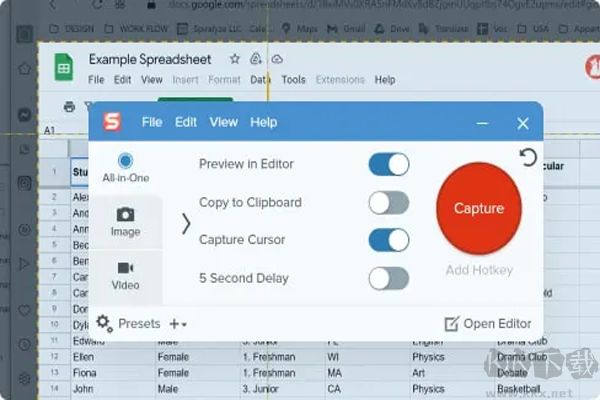Click the Google Sheets logo icon

[x=64, y=67]
